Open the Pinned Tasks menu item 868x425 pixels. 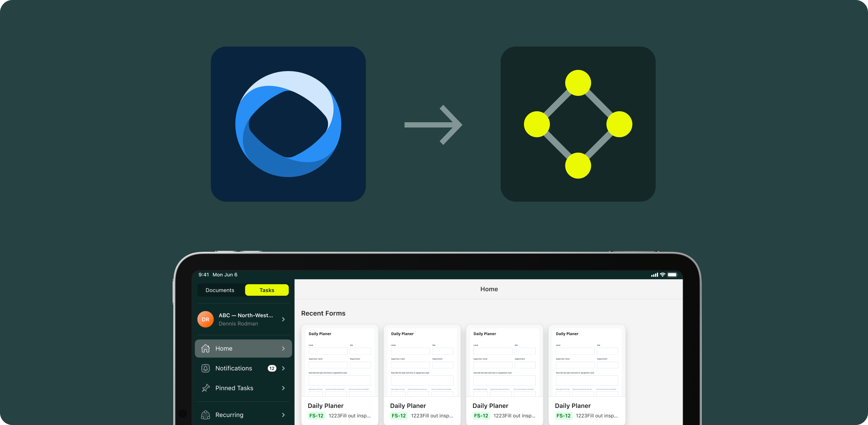pos(234,388)
